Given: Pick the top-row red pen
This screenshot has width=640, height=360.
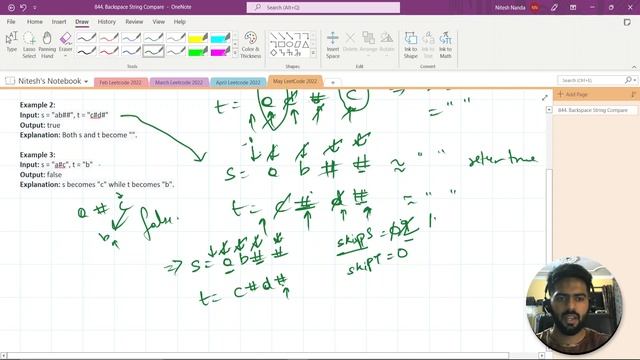Looking at the screenshot, I should 109,38.
